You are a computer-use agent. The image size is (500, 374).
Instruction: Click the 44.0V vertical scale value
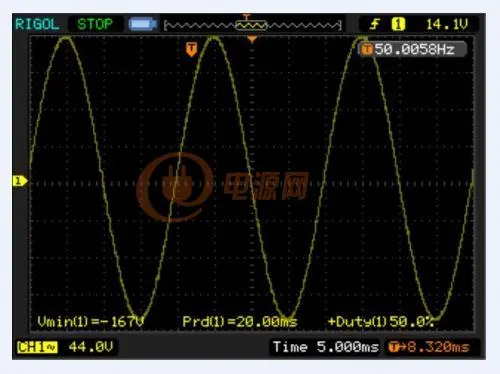pyautogui.click(x=91, y=347)
